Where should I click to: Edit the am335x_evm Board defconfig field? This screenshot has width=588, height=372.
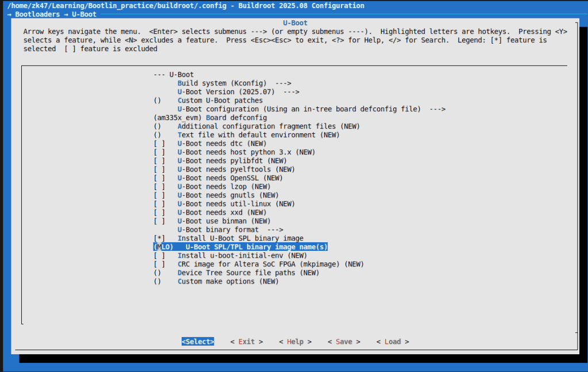210,118
